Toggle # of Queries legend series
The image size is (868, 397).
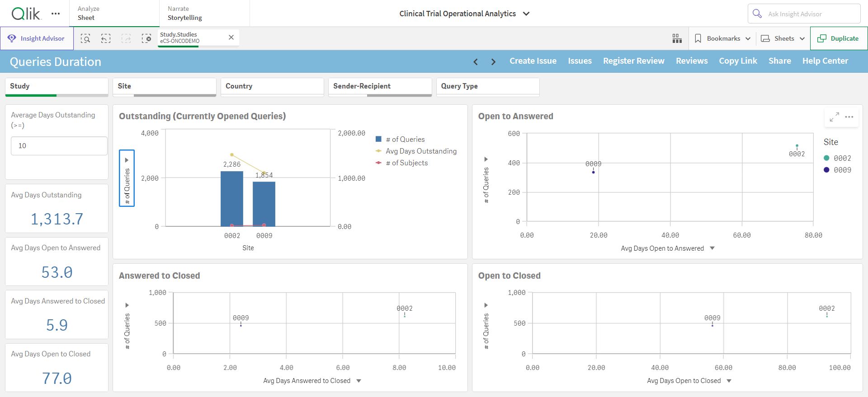401,140
